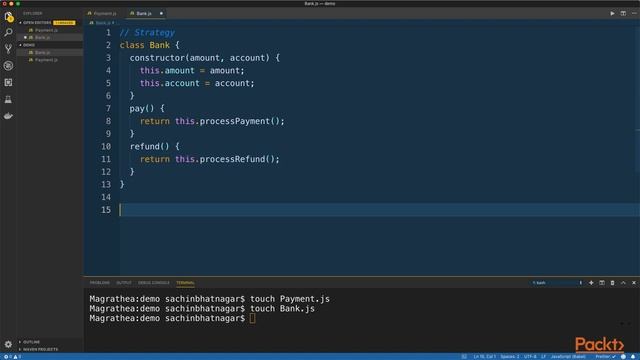
Task: Open the Debug view in the activity bar
Action: click(8, 66)
